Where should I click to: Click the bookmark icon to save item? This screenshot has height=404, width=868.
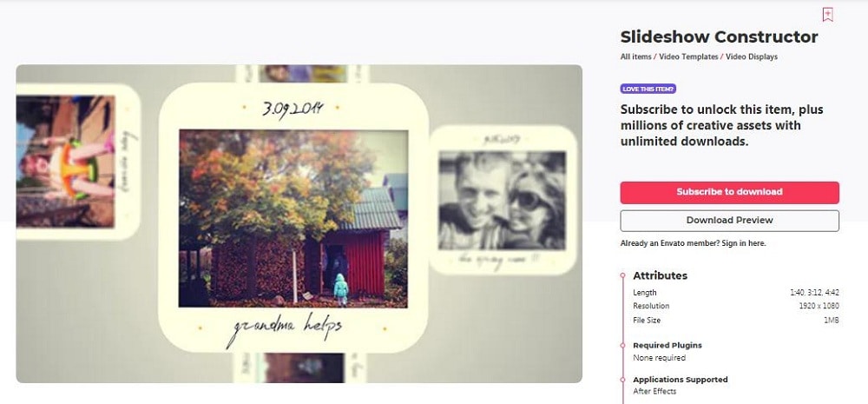coord(827,15)
